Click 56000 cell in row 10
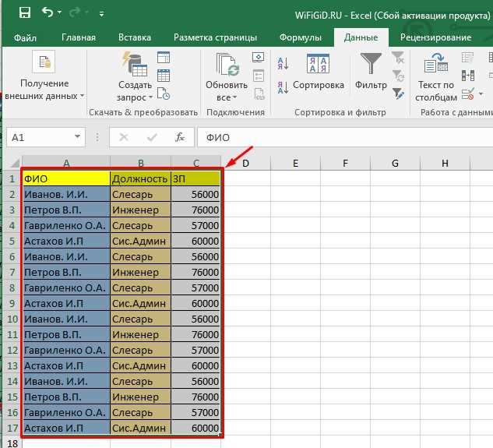Screen dimensions: 493x448 click(x=196, y=319)
